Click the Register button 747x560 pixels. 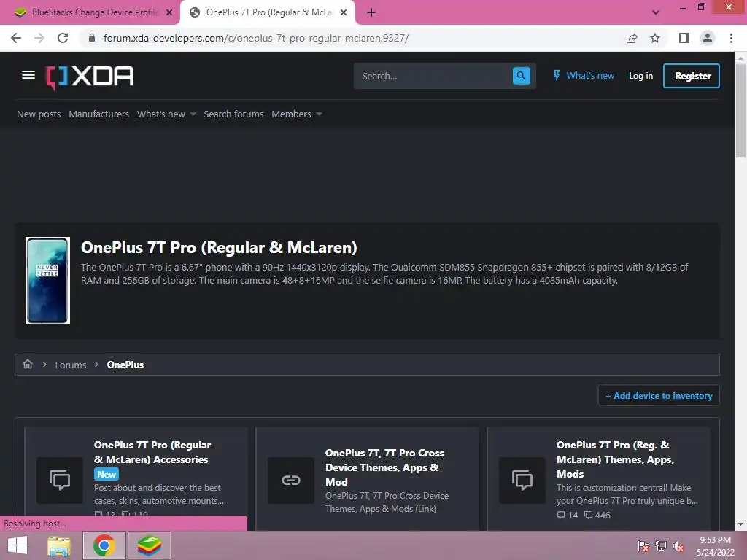point(692,76)
